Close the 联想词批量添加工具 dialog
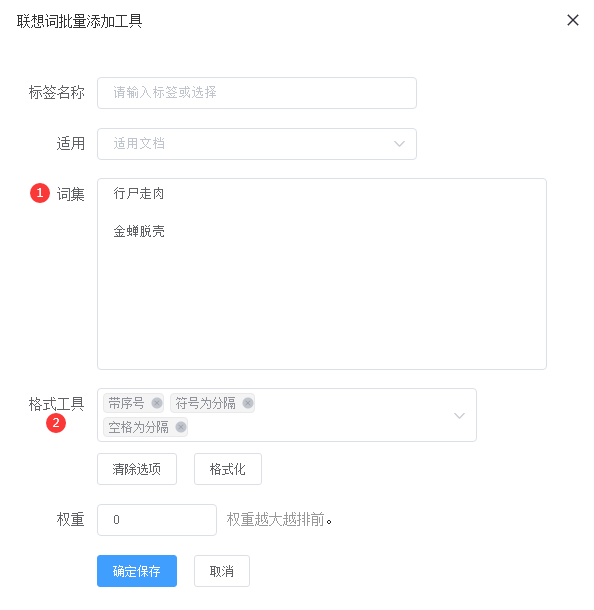Screen dimensions: 594x610 coord(573,20)
